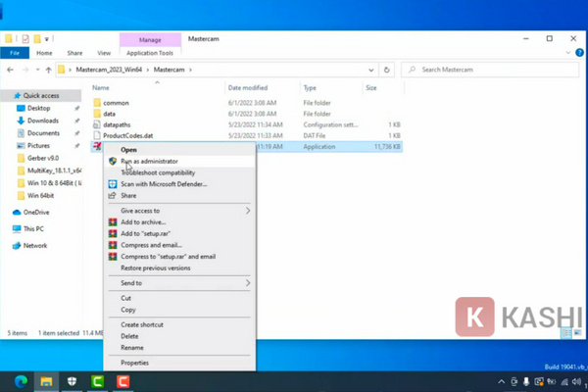Open the File ribbon tab
This screenshot has width=588, height=392.
15,53
